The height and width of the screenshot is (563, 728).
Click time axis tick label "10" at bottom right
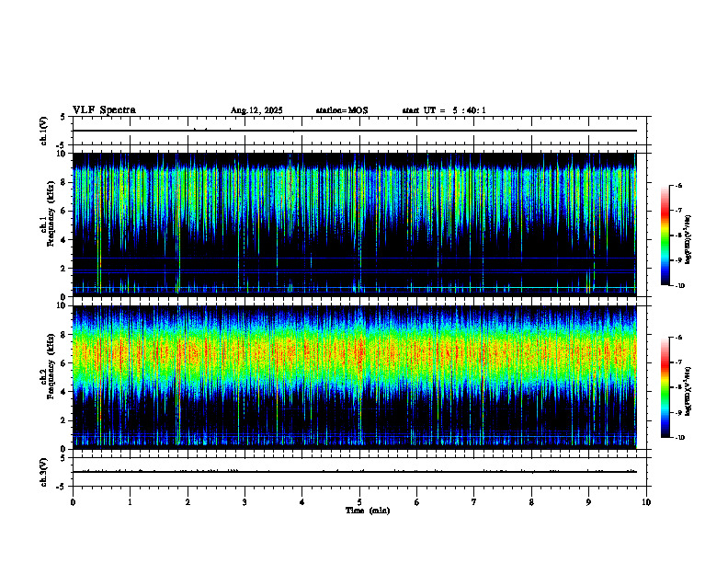pos(646,502)
